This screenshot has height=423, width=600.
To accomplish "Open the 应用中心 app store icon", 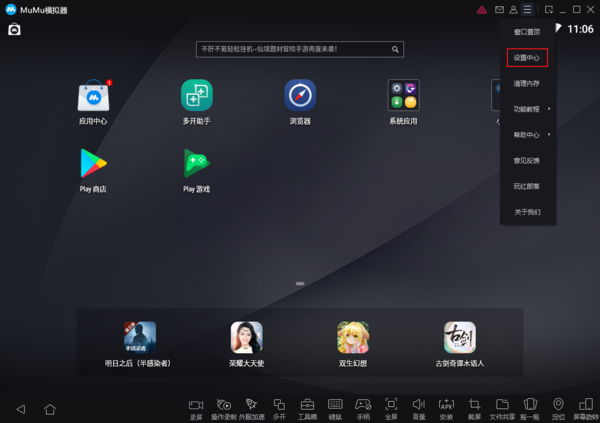I will [93, 98].
